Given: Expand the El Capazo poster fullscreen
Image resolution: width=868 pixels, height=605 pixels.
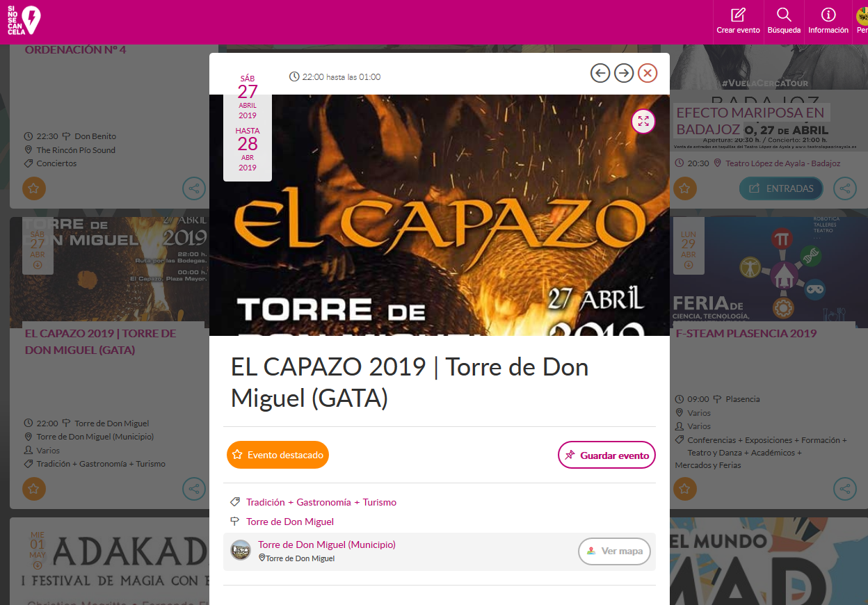Looking at the screenshot, I should pyautogui.click(x=643, y=122).
